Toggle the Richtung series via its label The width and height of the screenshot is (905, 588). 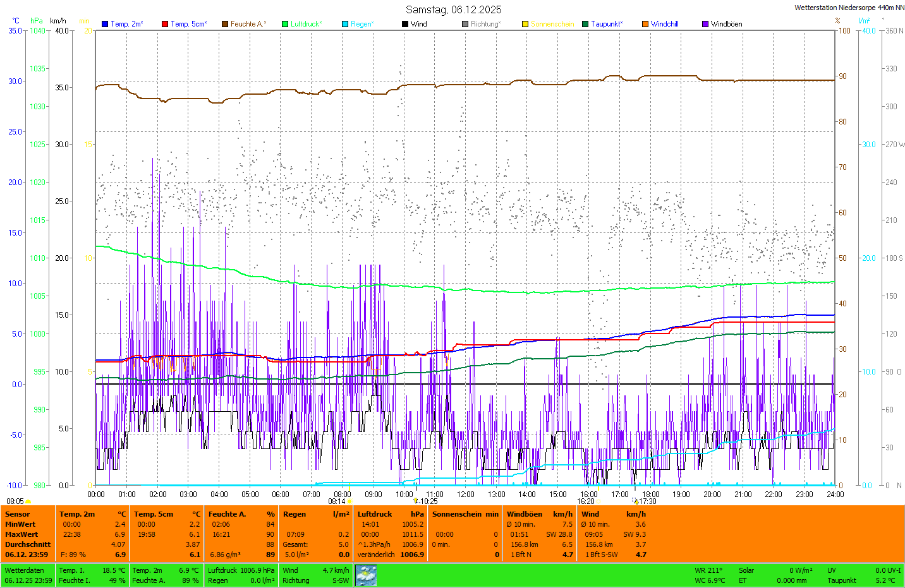click(485, 24)
